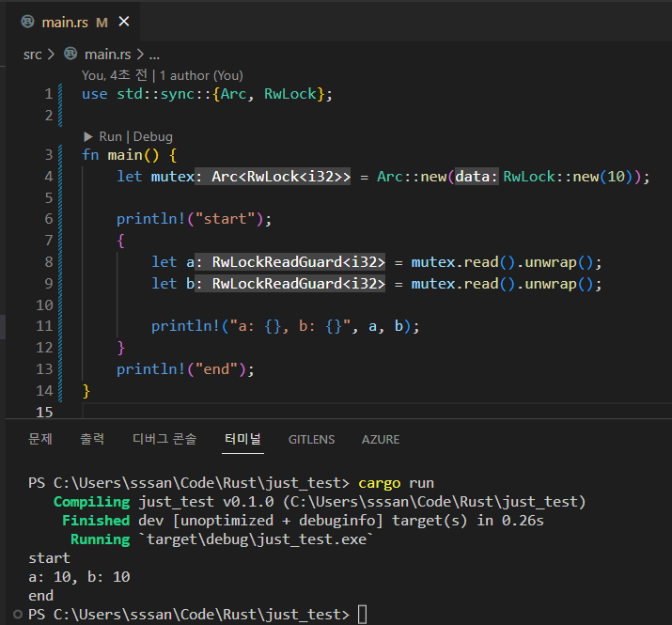Switch to the 출력 panel tab

click(x=92, y=439)
